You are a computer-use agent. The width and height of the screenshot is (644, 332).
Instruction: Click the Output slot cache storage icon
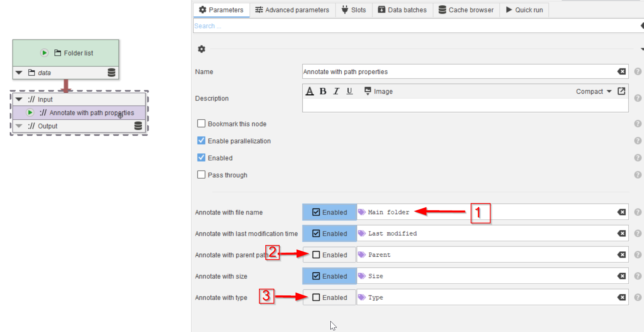tap(138, 126)
